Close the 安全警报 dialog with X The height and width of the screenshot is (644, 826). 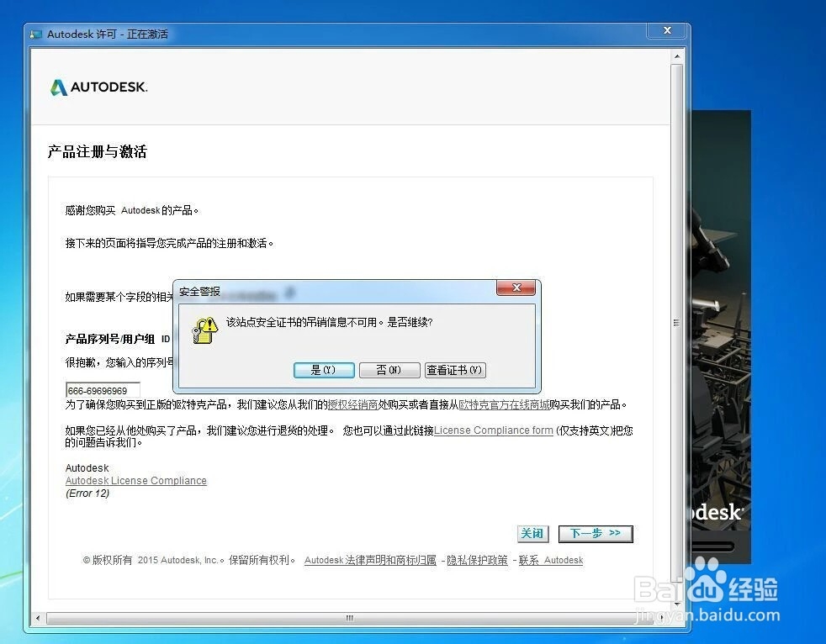click(516, 288)
